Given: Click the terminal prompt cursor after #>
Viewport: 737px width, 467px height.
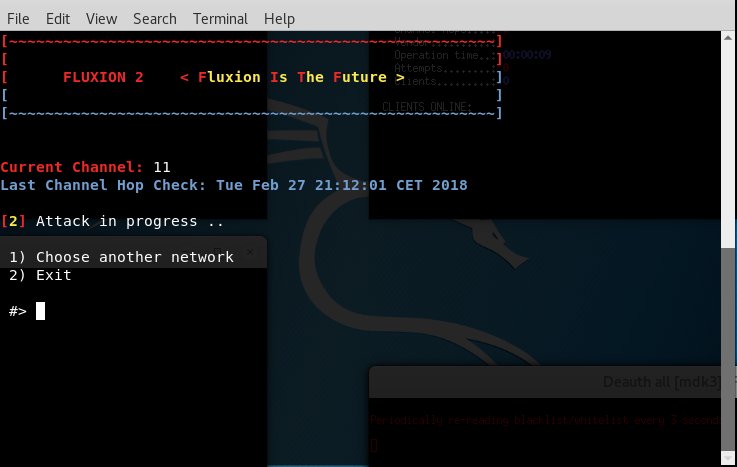Looking at the screenshot, I should point(40,311).
